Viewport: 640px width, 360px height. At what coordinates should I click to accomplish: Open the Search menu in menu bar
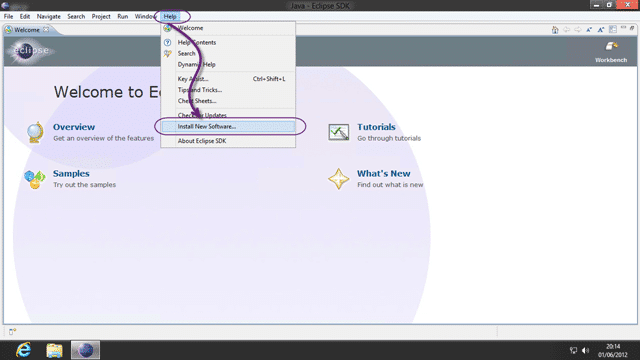click(76, 16)
